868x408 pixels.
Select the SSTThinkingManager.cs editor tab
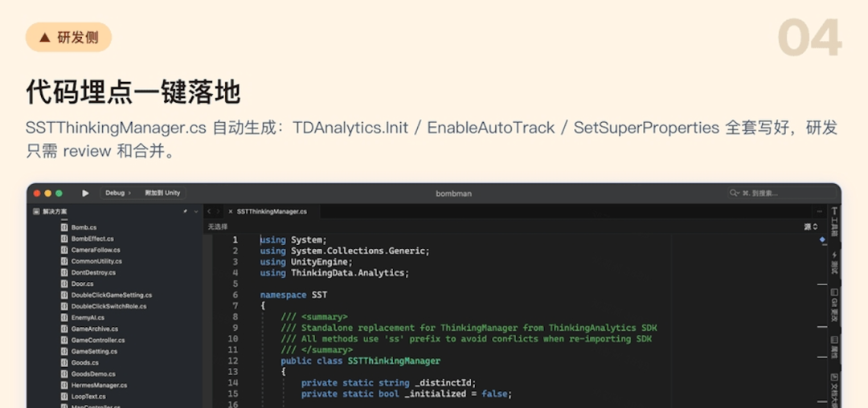[x=272, y=211]
